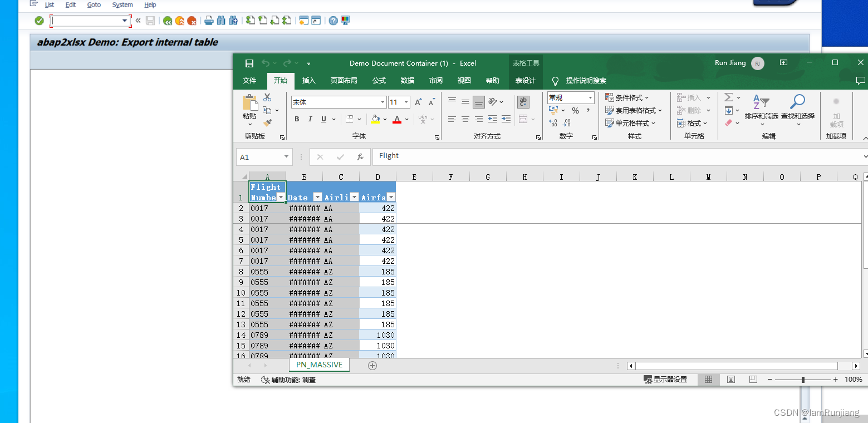The image size is (868, 423).
Task: Open the Date column filter dropdown
Action: 317,197
